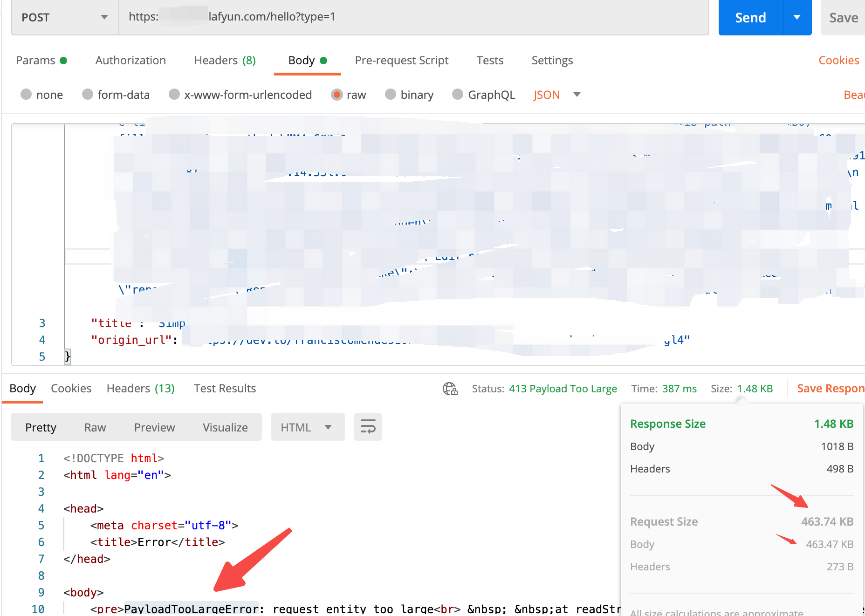Switch response view to Pretty
Image resolution: width=865 pixels, height=616 pixels.
pyautogui.click(x=41, y=427)
